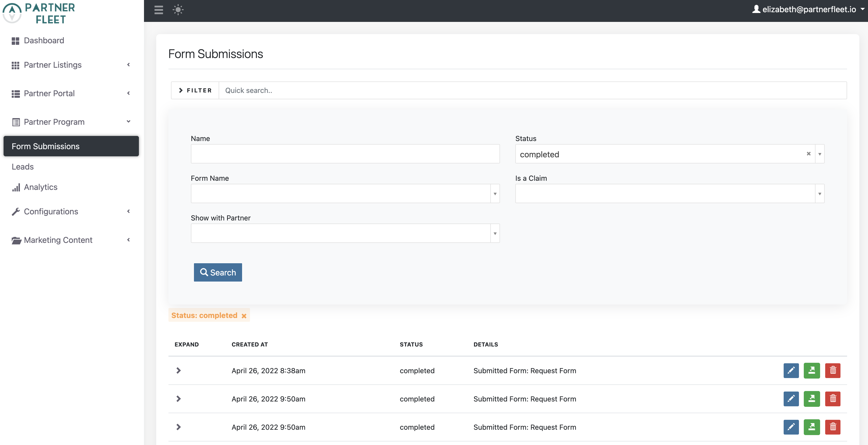
Task: Click the Search button
Action: (x=218, y=272)
